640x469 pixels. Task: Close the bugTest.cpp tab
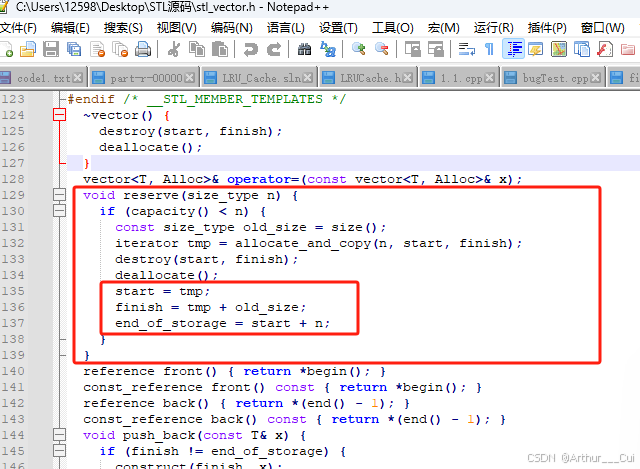[x=596, y=78]
